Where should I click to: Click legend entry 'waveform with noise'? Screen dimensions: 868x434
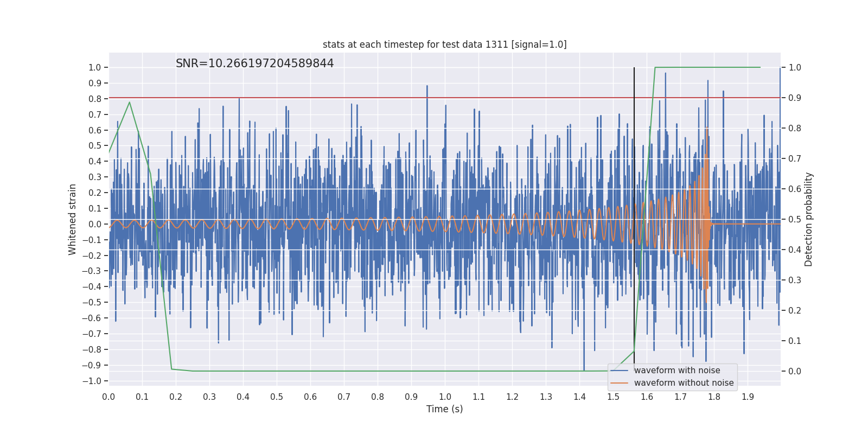[677, 371]
